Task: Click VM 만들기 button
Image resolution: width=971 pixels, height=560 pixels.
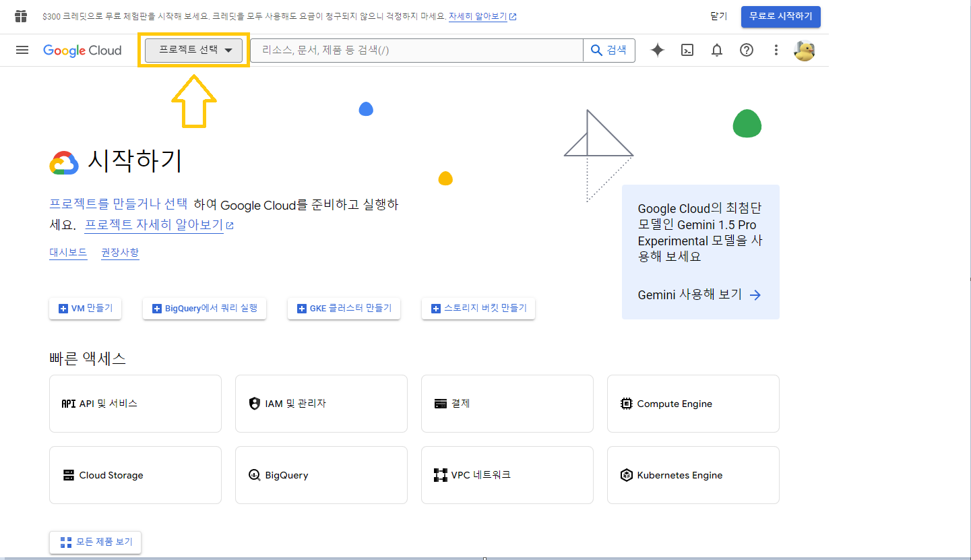Action: tap(86, 308)
